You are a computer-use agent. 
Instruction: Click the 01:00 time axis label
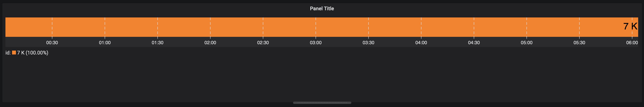click(105, 43)
